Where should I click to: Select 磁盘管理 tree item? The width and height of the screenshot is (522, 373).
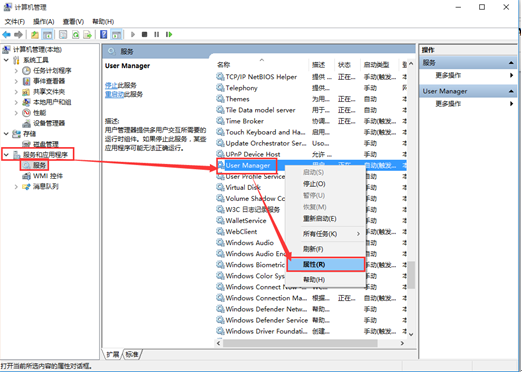pyautogui.click(x=46, y=144)
